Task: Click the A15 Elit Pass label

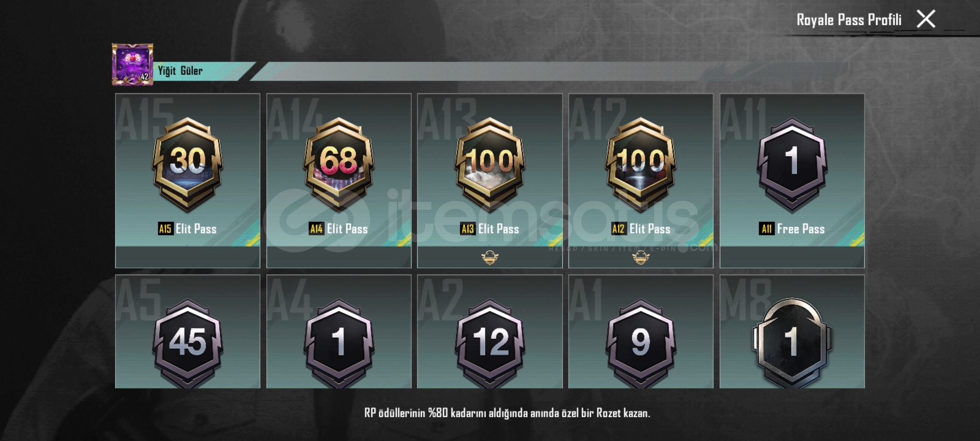Action: coord(187,229)
